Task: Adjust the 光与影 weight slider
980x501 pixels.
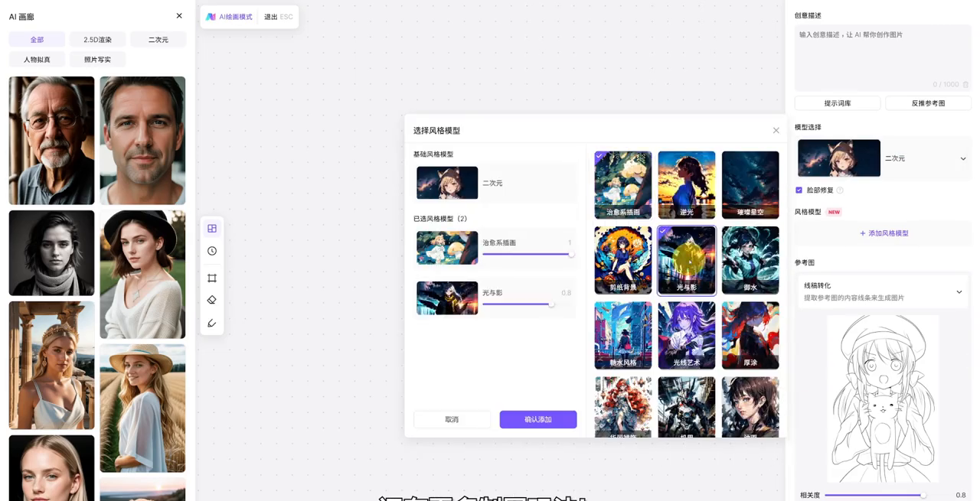Action: coord(550,304)
